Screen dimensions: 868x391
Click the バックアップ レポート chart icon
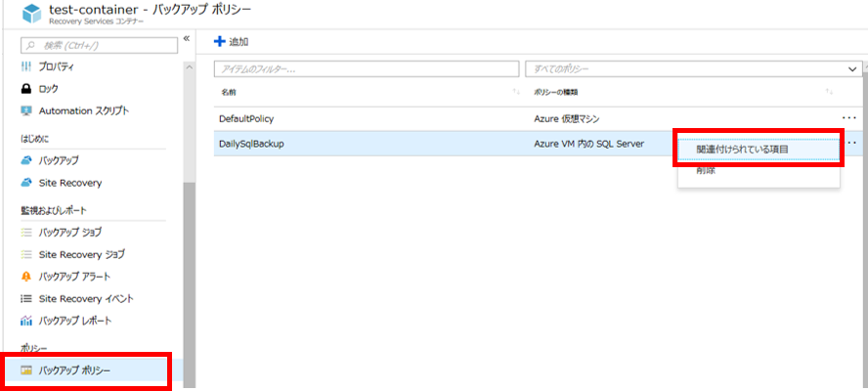pos(26,321)
